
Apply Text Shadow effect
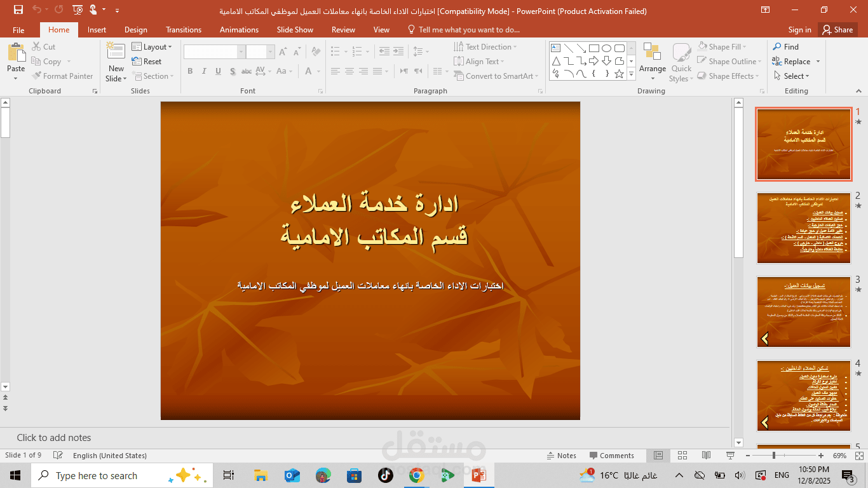233,71
